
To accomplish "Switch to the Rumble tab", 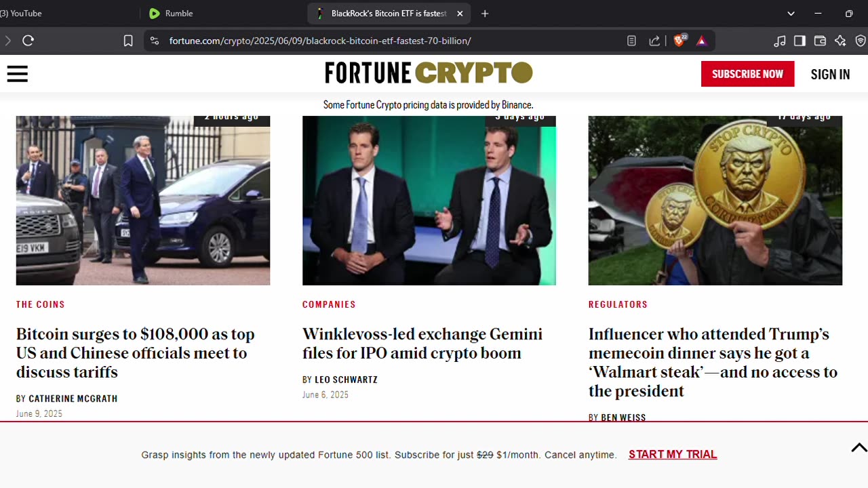I will [224, 14].
